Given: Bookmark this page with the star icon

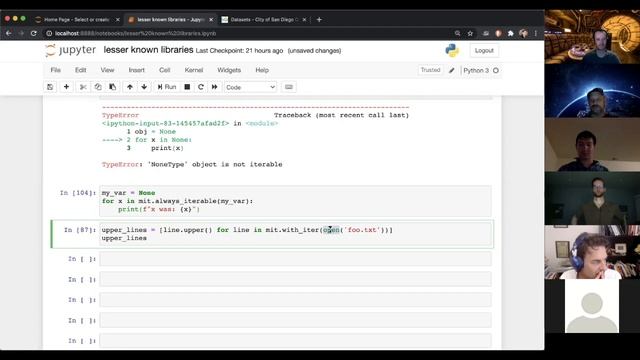Looking at the screenshot, I should tap(470, 33).
